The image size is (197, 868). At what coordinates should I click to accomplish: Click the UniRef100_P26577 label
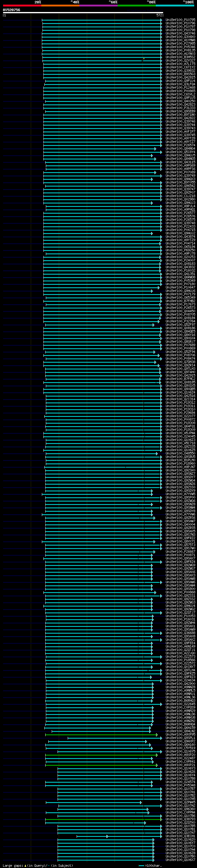[180, 213]
